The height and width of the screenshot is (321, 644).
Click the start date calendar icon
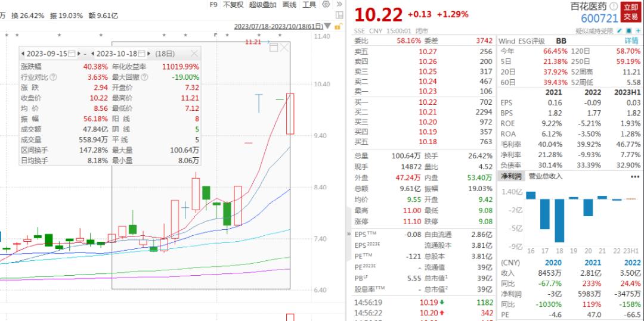click(72, 54)
